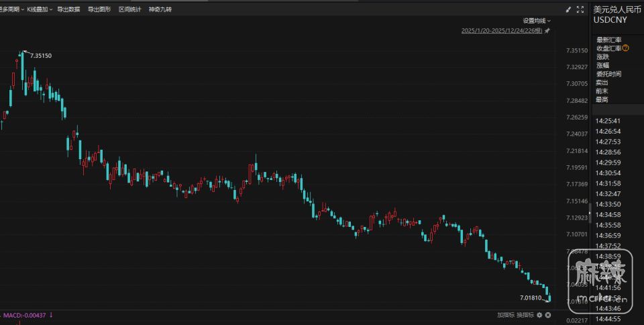Select the 14:25:41 trade time row

(x=607, y=121)
